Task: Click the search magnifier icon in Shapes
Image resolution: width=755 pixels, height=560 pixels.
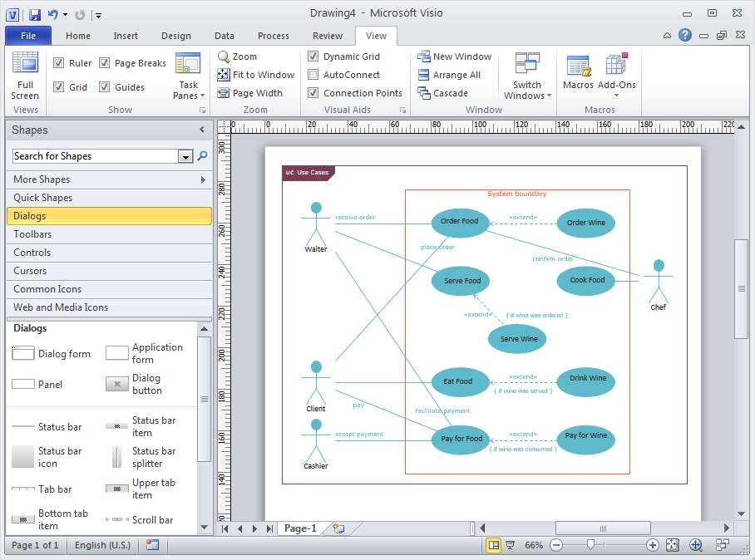Action: pyautogui.click(x=202, y=156)
